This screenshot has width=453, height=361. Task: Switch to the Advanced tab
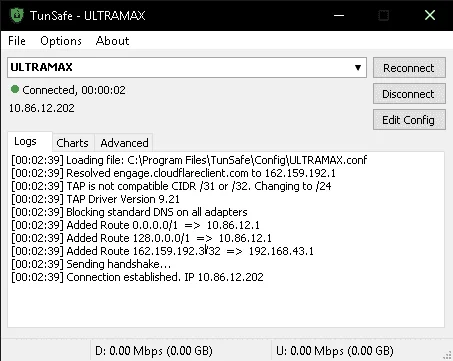124,143
